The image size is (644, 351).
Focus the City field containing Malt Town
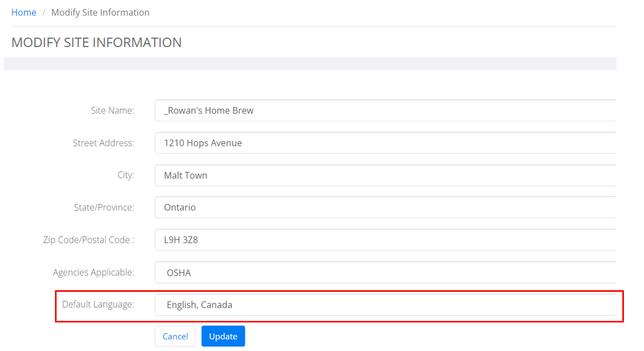point(385,175)
